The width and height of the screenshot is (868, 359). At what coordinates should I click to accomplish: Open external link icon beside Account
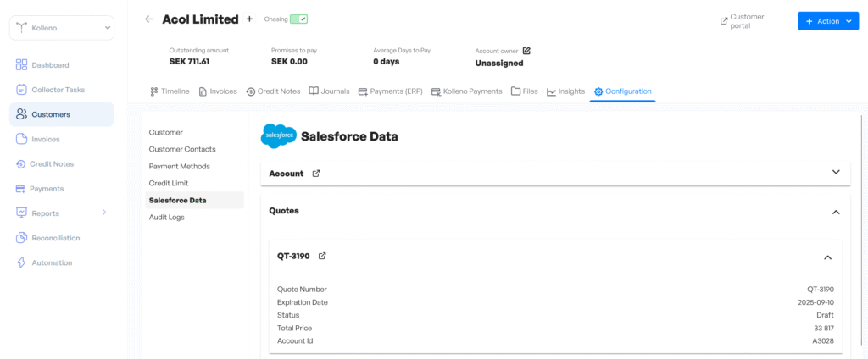[x=316, y=174]
